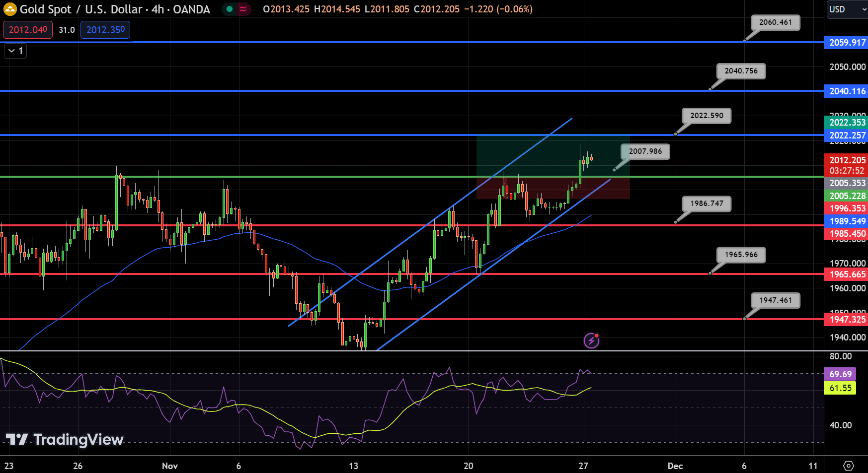
Task: Click the green 2022.353 price axis label
Action: tap(846, 123)
